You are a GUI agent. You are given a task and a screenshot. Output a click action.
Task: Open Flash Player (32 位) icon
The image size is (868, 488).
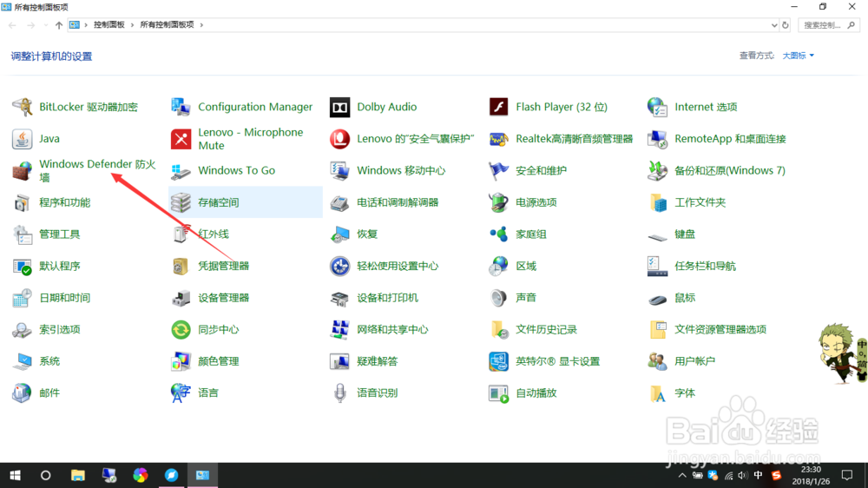pos(499,107)
